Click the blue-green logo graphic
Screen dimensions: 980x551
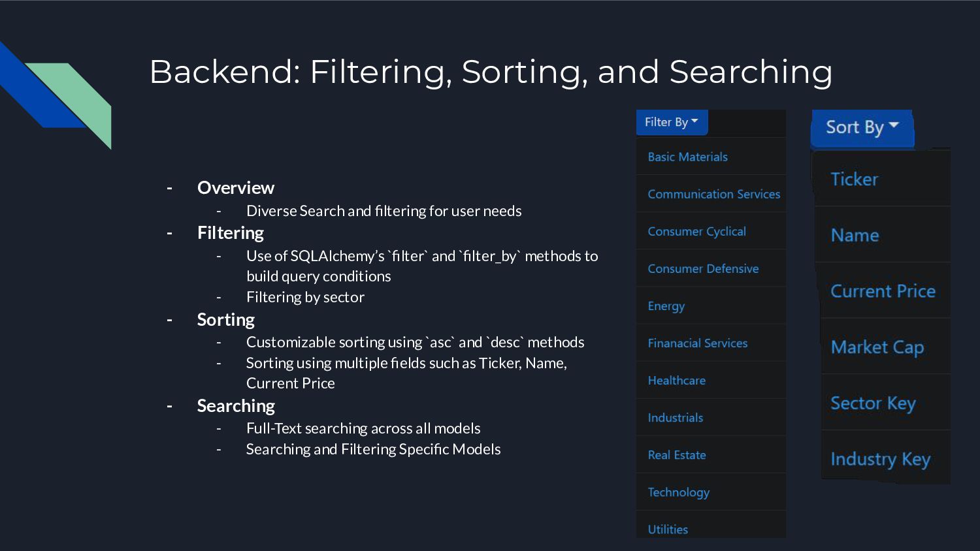tap(56, 95)
